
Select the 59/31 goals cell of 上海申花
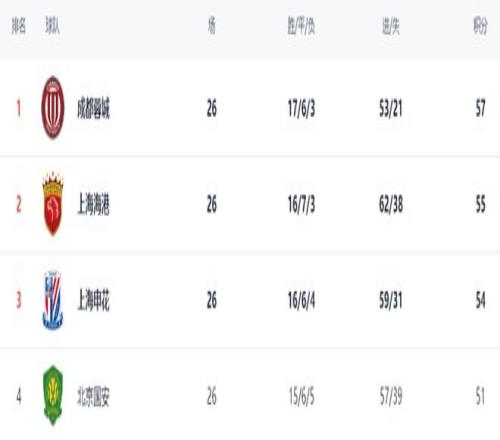[391, 300]
